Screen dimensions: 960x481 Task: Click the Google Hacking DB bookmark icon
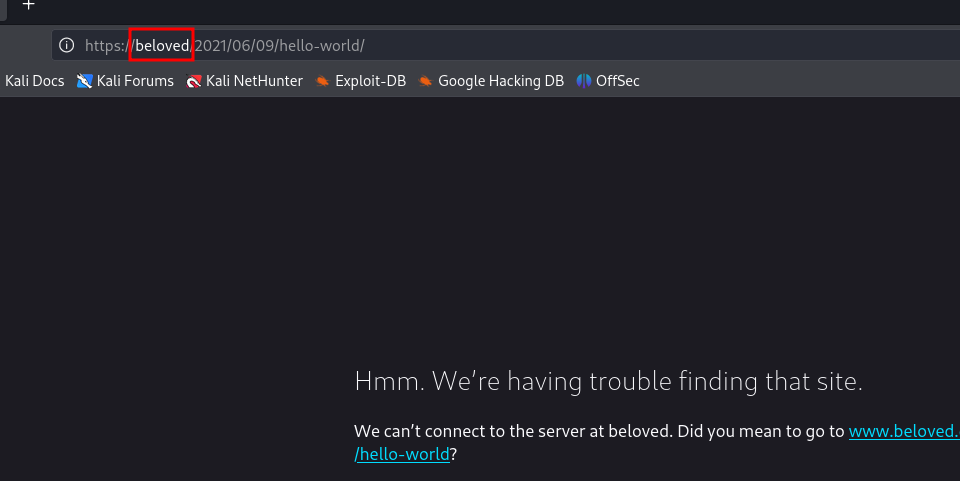tap(426, 81)
